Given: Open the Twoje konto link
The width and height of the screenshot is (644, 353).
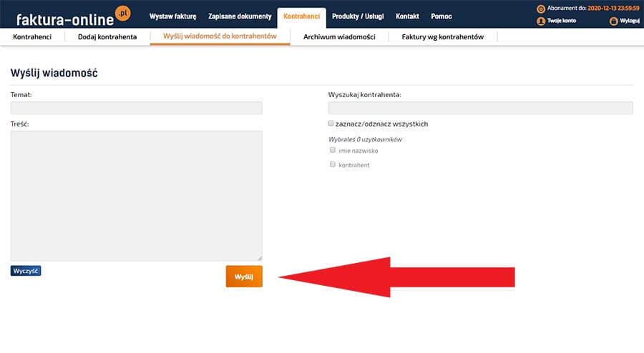Looking at the screenshot, I should click(x=562, y=21).
